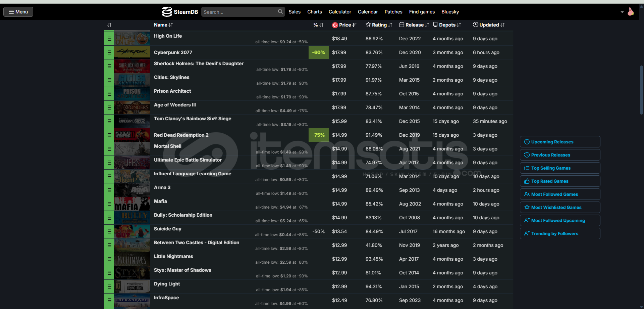
Task: Click list icon for Bully: Scholarship Edition
Action: pyautogui.click(x=109, y=218)
